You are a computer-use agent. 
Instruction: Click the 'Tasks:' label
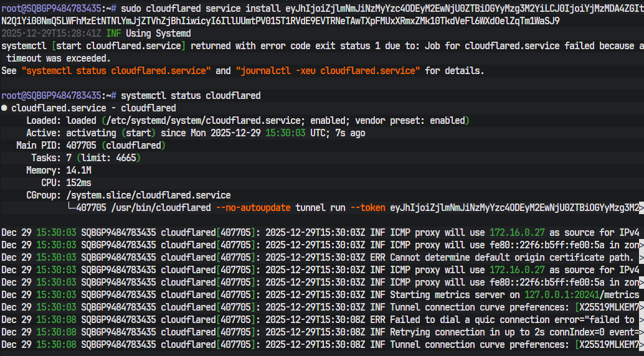(47, 157)
